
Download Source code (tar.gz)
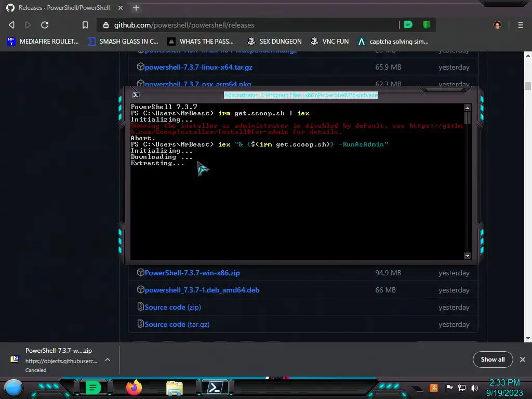coord(177,324)
